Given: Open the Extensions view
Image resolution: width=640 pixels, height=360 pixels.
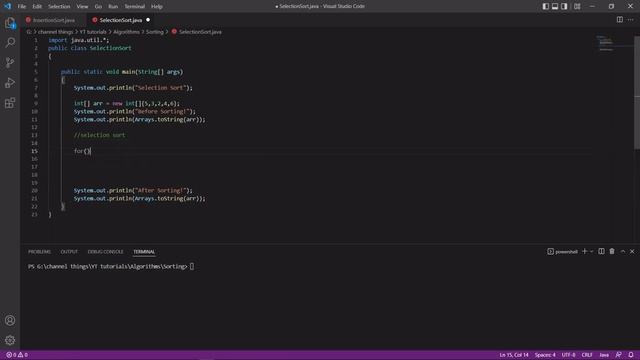Looking at the screenshot, I should [10, 102].
